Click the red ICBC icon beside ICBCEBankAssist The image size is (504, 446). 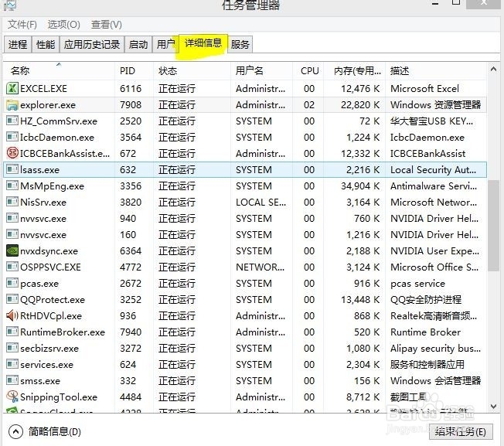(x=12, y=153)
